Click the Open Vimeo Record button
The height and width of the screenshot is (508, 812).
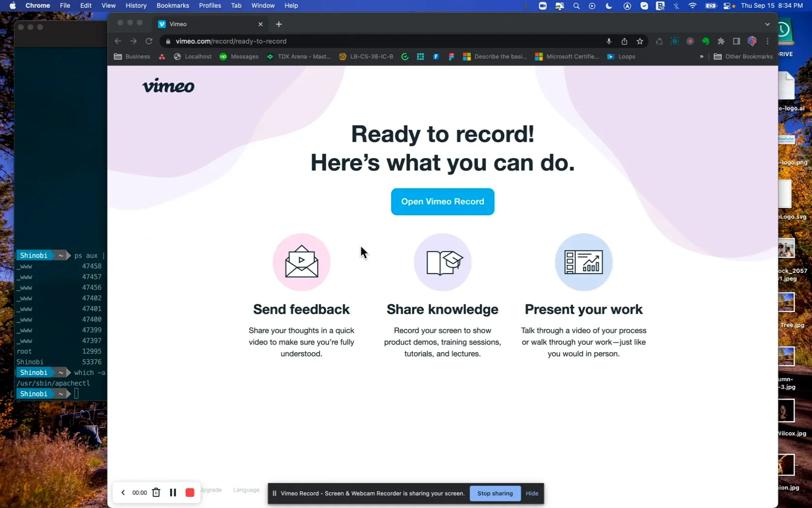pos(443,202)
